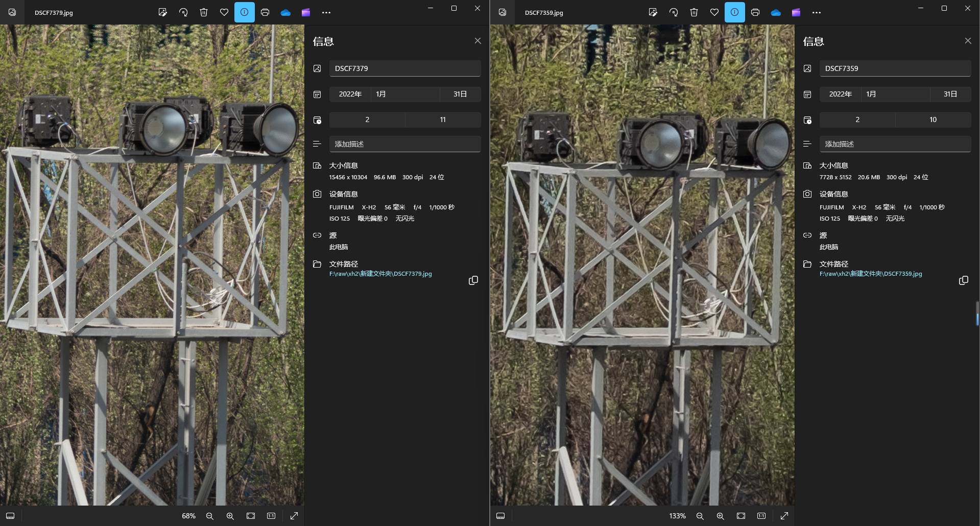Rotate the DSCF7379 image
980x526 pixels.
click(x=183, y=12)
